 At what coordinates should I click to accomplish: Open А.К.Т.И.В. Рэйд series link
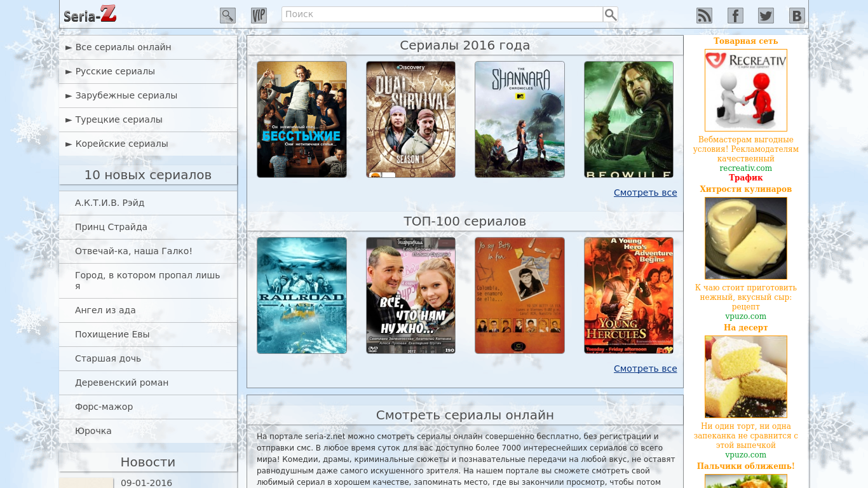pos(148,203)
